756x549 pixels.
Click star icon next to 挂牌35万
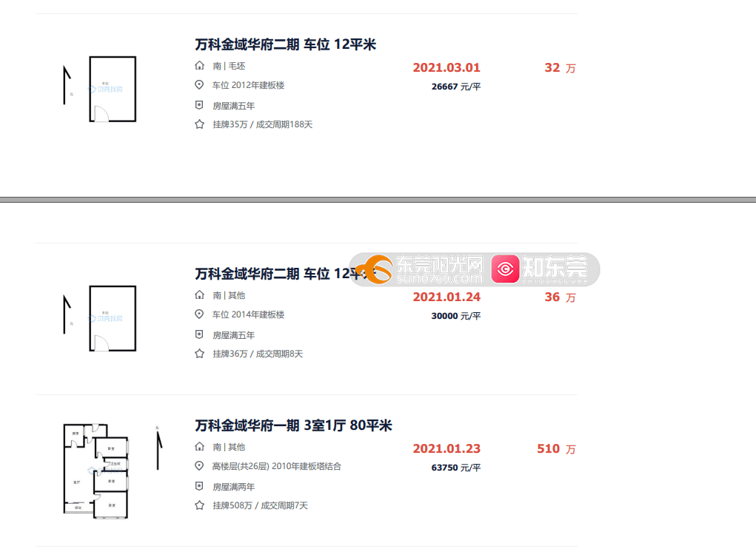click(199, 124)
